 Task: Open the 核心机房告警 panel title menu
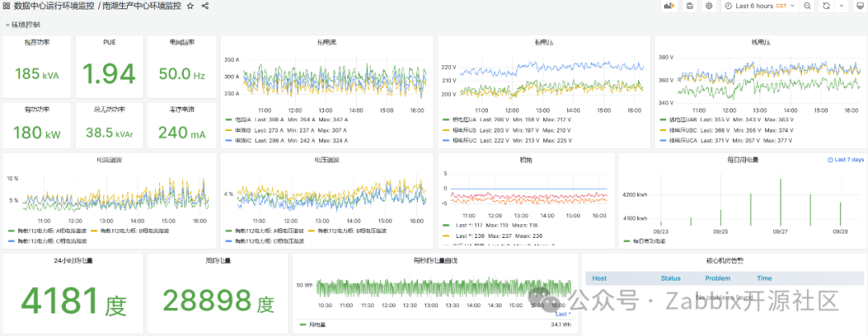pos(726,260)
